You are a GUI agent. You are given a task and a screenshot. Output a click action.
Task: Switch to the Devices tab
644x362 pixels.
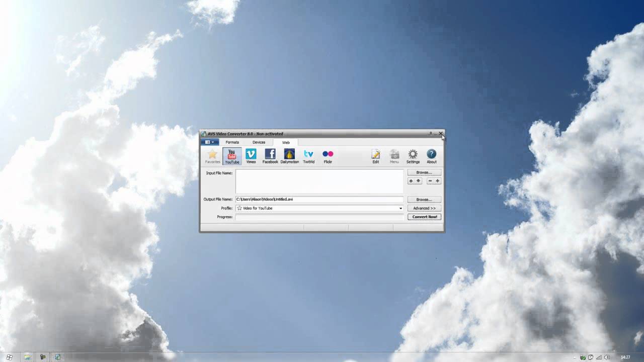coord(259,142)
